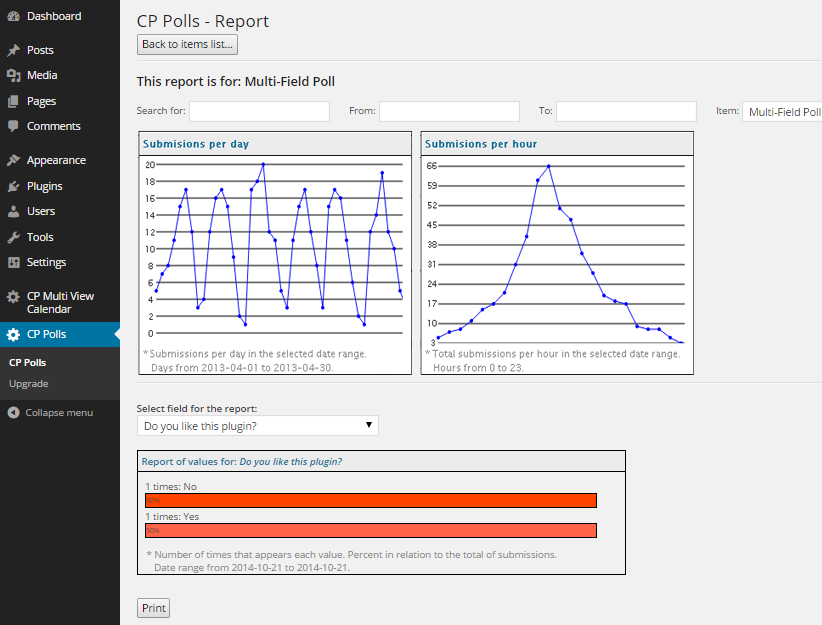Screen dimensions: 822x625
Task: Click the Report of values for heading
Action: click(242, 462)
